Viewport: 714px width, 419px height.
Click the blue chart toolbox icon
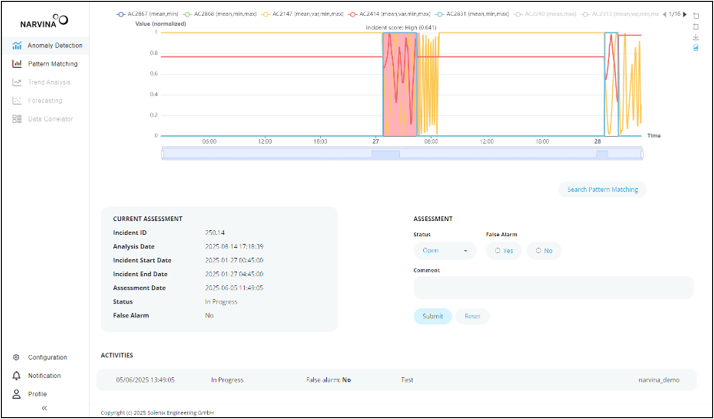(x=695, y=48)
